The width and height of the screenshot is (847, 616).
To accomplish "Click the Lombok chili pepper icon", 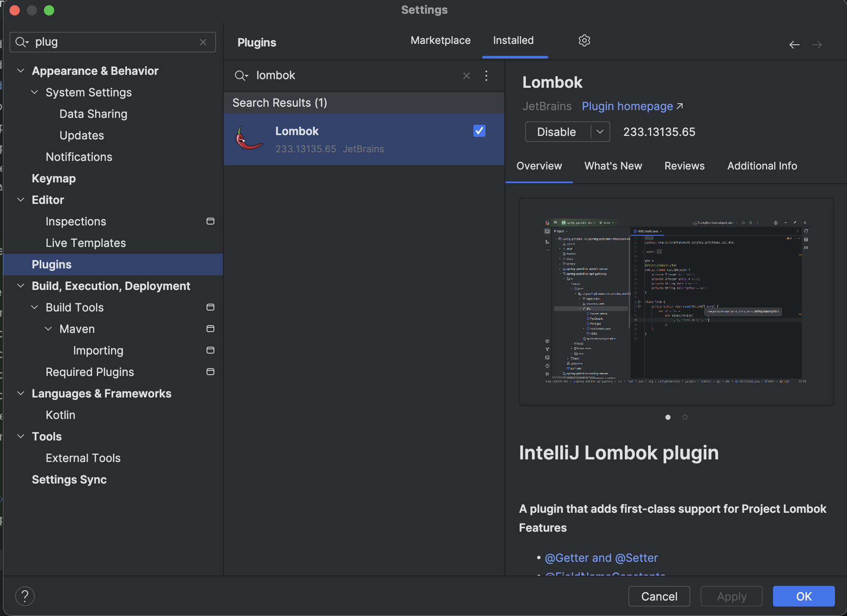I will (248, 139).
